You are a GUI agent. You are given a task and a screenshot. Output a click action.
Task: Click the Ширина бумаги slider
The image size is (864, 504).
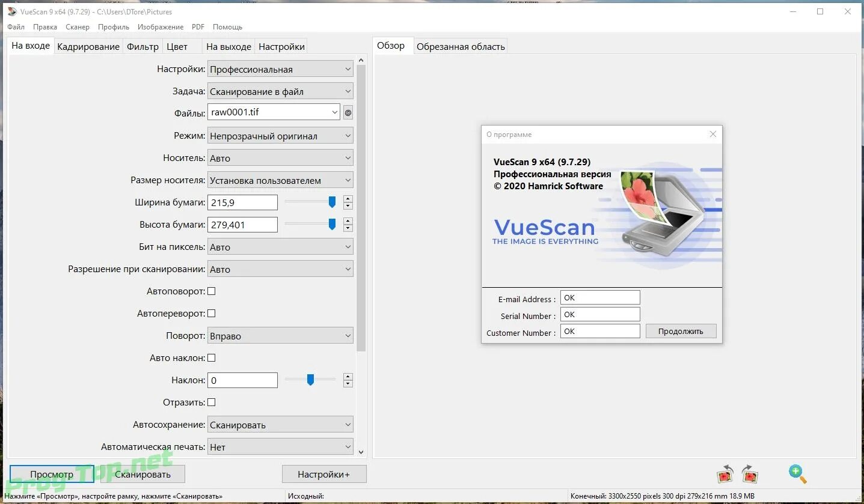pos(310,202)
